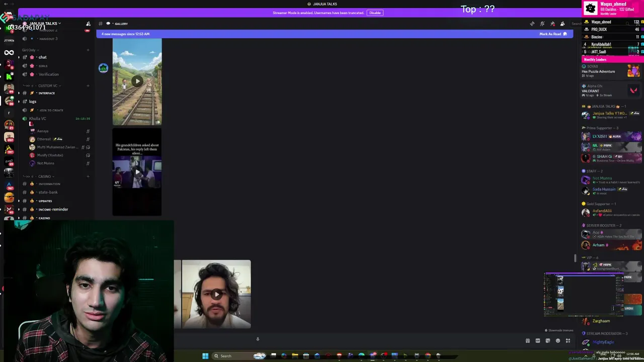
Task: Click the GALLERY channel title
Action: (x=121, y=24)
